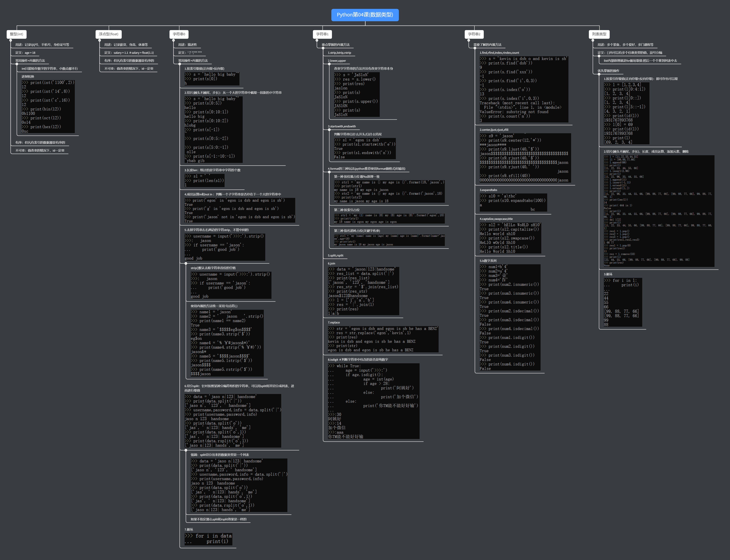This screenshot has height=560, width=730.
Task: Collapse the 浮点型(float) branch using its circle toggle
Action: coord(100,40)
